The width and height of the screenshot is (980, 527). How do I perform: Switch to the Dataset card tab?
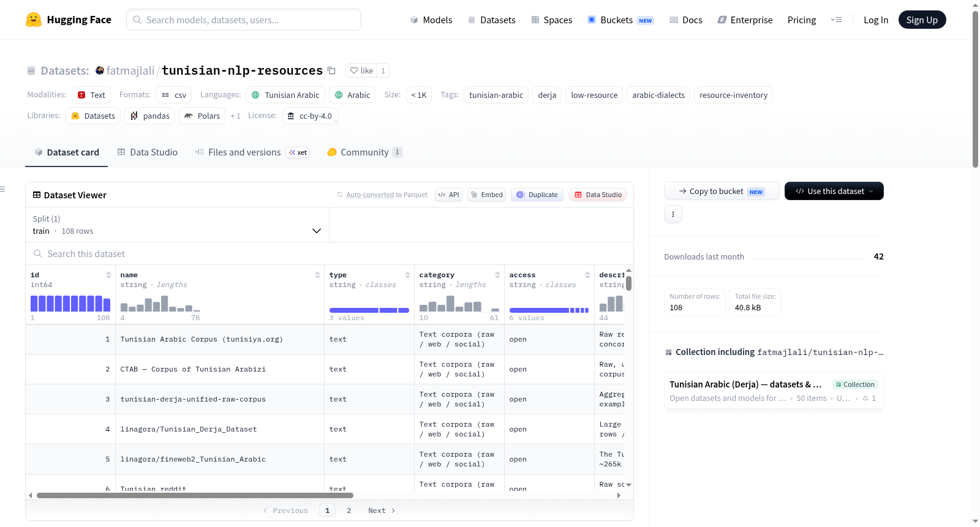67,152
